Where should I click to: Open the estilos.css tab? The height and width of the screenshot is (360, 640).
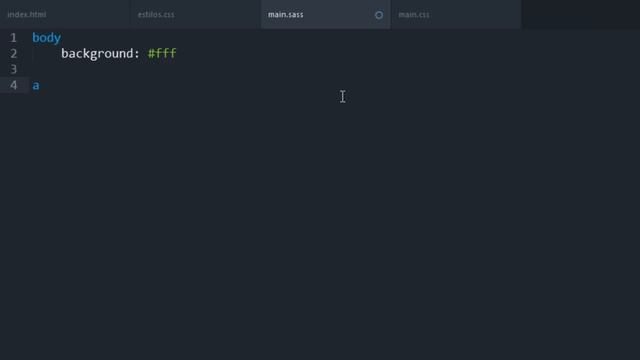coord(195,14)
